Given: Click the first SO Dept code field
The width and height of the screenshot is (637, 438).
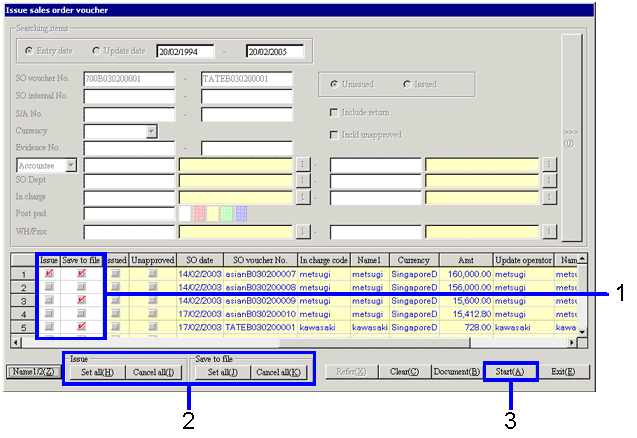Looking at the screenshot, I should [x=129, y=180].
